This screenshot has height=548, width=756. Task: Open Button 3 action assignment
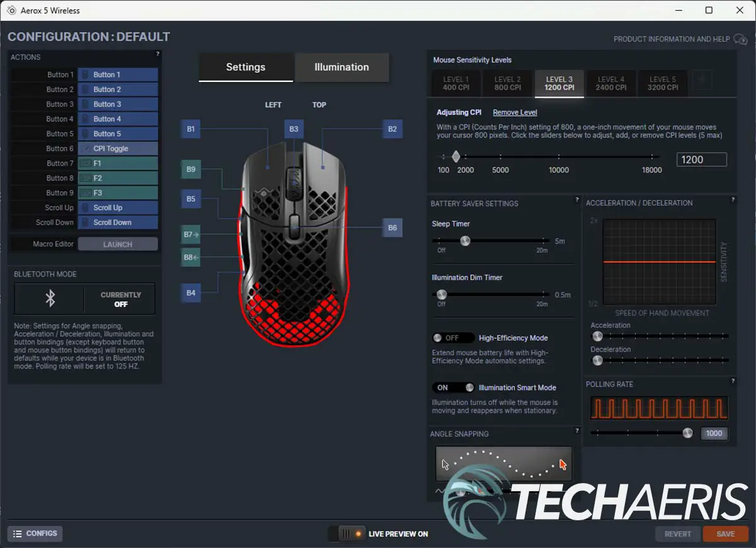118,104
